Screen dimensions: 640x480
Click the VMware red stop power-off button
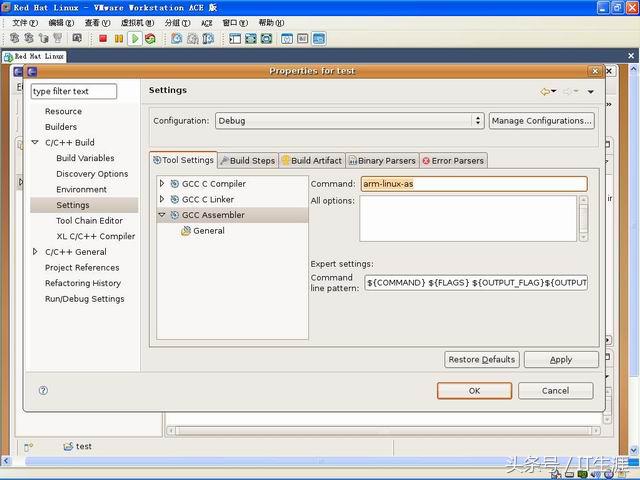click(x=103, y=39)
